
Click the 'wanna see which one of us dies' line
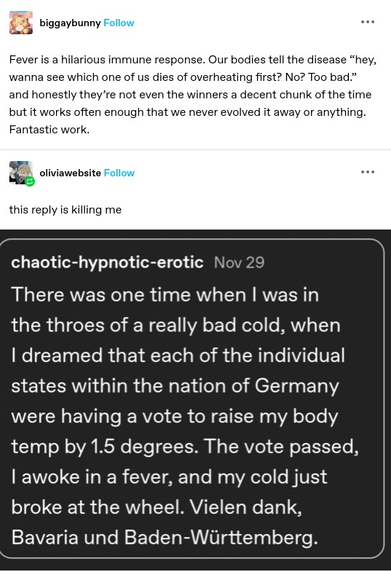tap(183, 77)
